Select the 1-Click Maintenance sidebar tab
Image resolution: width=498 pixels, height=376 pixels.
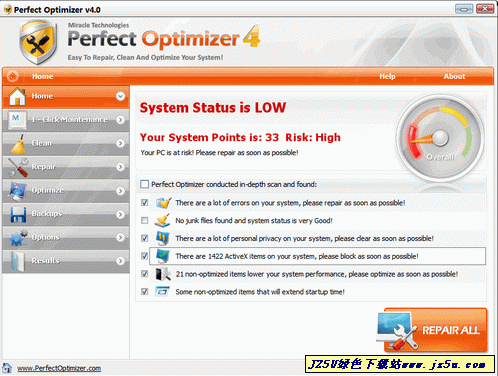pyautogui.click(x=66, y=120)
